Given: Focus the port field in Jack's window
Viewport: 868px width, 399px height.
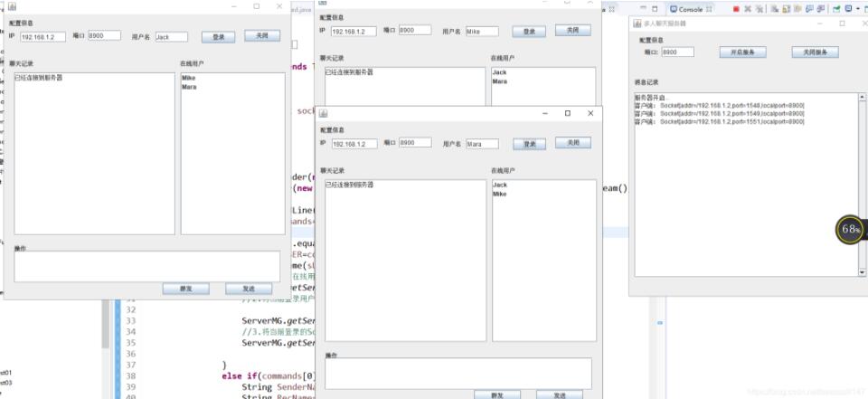Looking at the screenshot, I should (104, 35).
